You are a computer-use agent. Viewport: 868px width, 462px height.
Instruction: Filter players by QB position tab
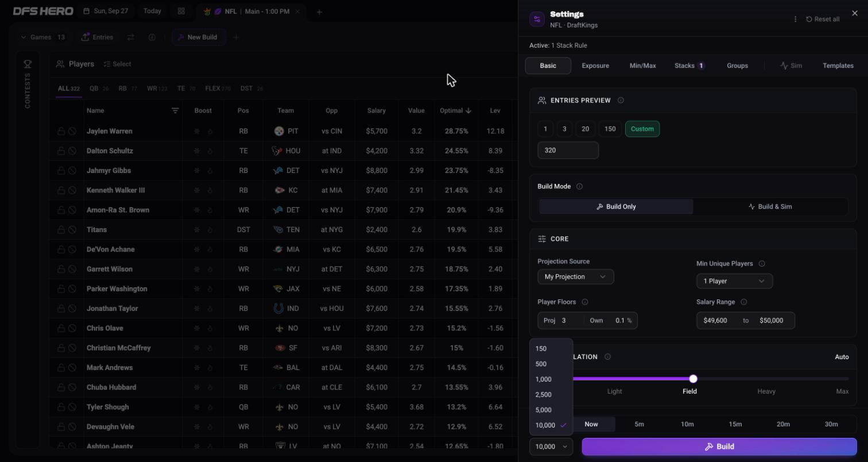(x=99, y=88)
